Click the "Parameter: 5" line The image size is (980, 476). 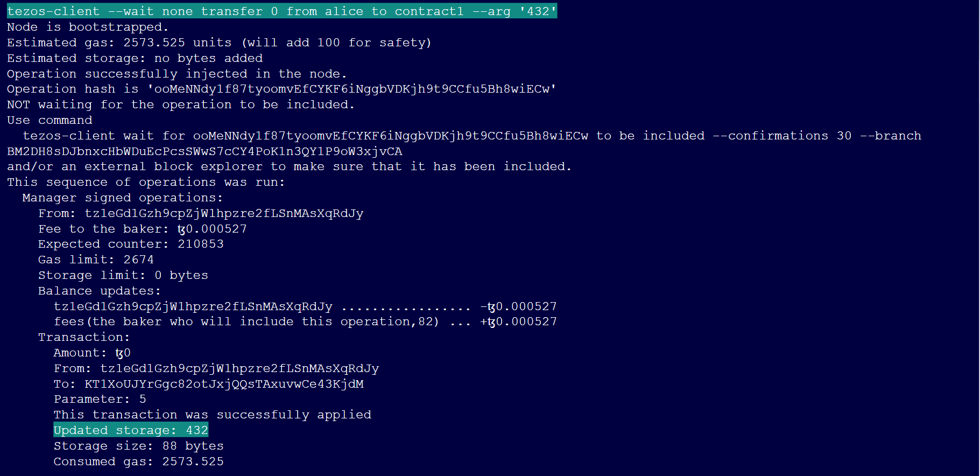100,399
